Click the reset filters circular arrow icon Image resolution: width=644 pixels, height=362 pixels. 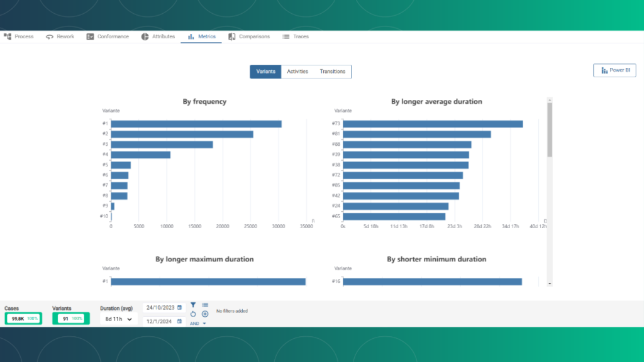pyautogui.click(x=193, y=314)
